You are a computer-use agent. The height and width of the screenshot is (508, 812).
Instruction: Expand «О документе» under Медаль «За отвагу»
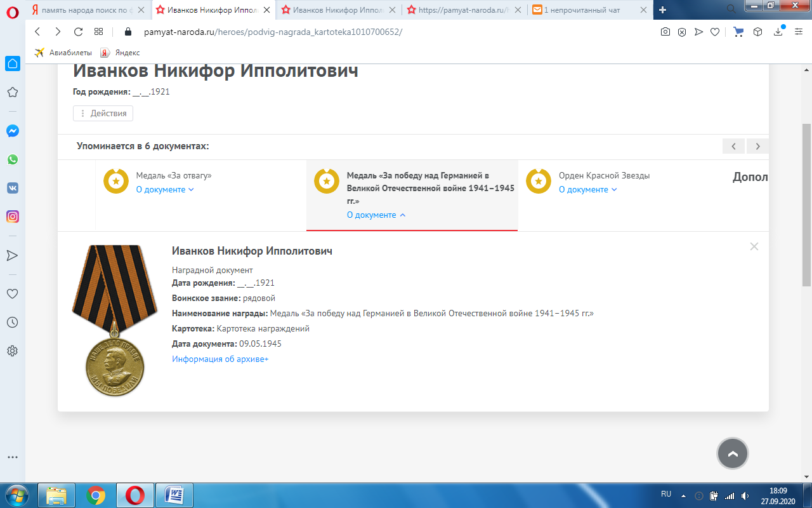[x=164, y=189]
